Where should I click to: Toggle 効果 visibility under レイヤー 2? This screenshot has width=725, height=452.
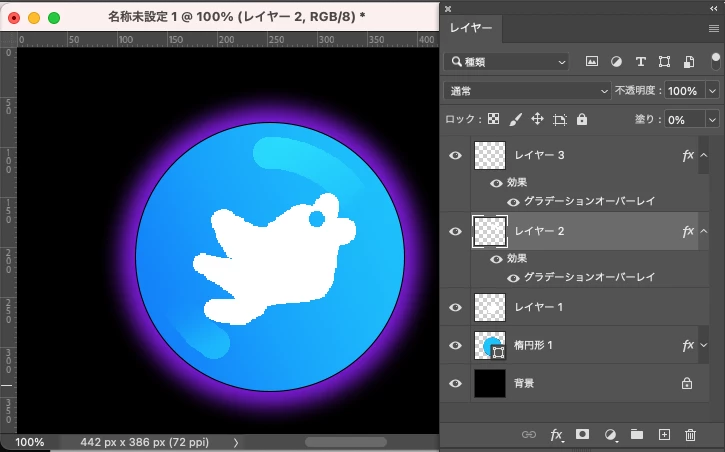coord(496,259)
